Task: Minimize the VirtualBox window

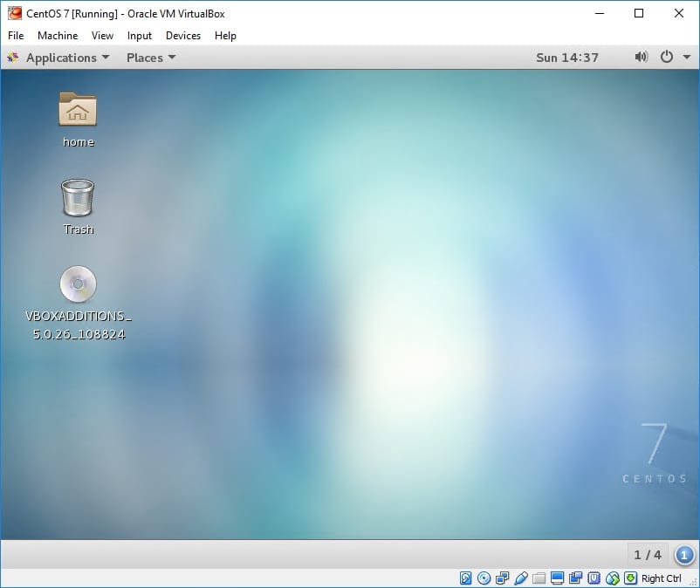Action: pyautogui.click(x=600, y=13)
